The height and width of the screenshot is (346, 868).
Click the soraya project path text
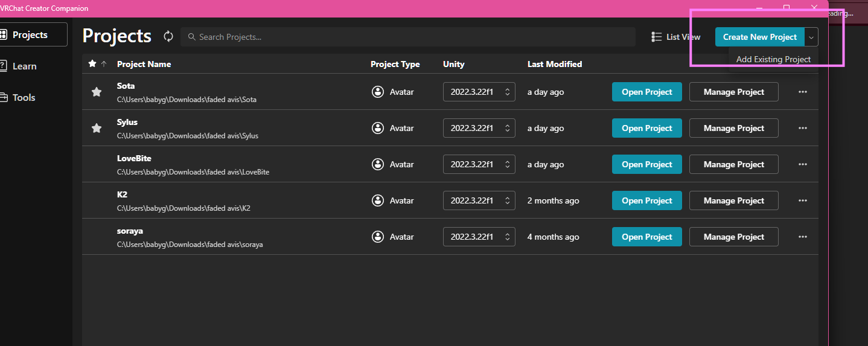[190, 245]
